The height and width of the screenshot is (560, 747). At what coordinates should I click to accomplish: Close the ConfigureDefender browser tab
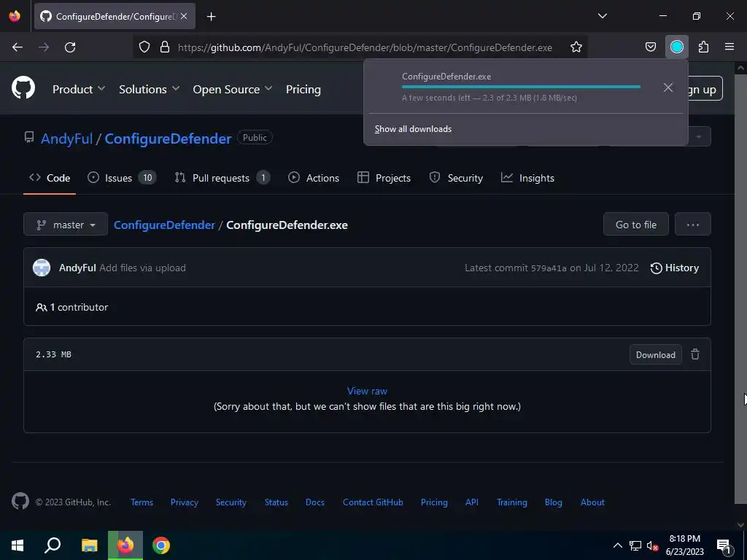coord(184,16)
